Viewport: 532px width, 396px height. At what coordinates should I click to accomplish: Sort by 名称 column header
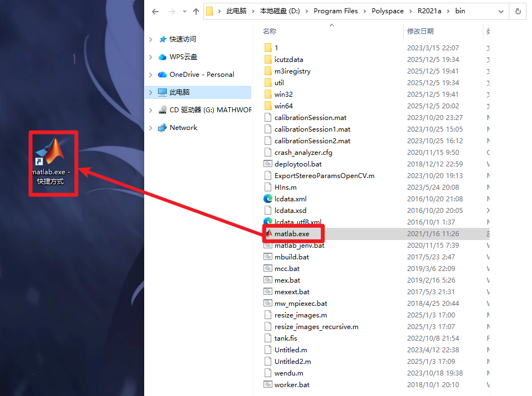270,31
